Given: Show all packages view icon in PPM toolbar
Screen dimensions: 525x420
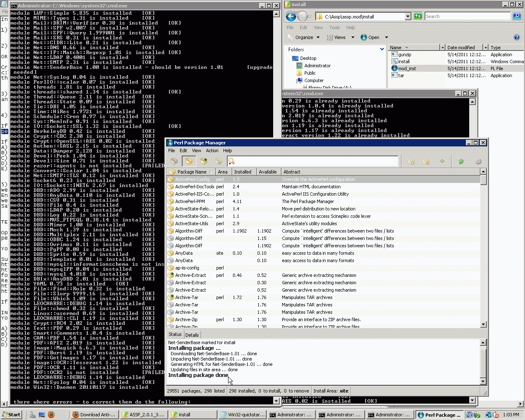Looking at the screenshot, I should tap(174, 161).
